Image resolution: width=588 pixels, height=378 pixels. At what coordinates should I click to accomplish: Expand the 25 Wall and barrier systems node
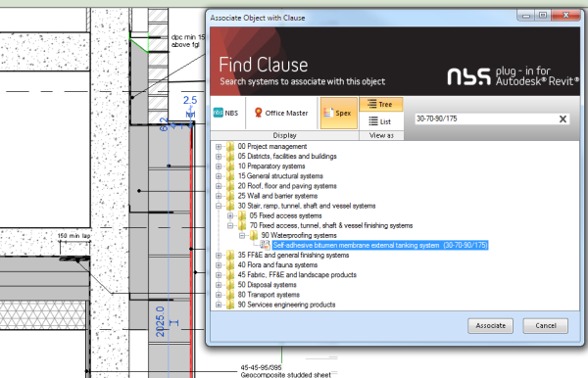coord(219,196)
